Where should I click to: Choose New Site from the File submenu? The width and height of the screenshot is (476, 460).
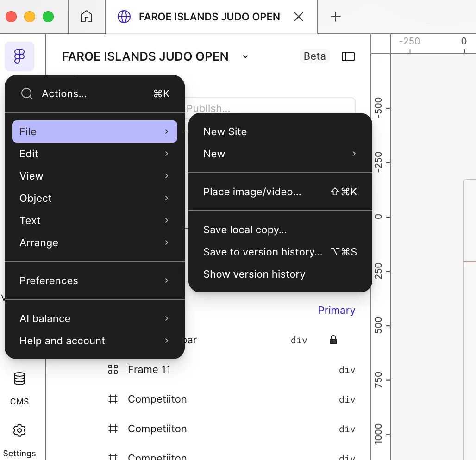[x=280, y=131]
